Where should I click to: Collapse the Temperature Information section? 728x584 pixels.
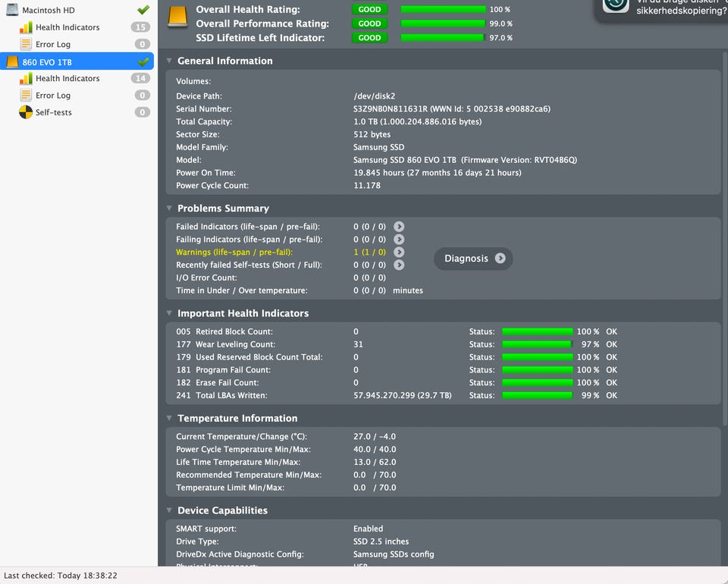169,418
